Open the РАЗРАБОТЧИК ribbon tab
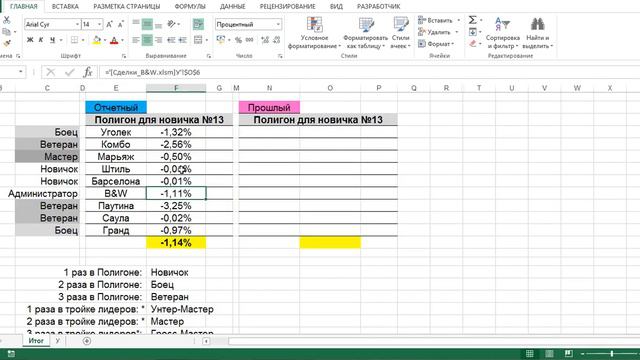Viewport: 640px width, 360px height. tap(378, 7)
